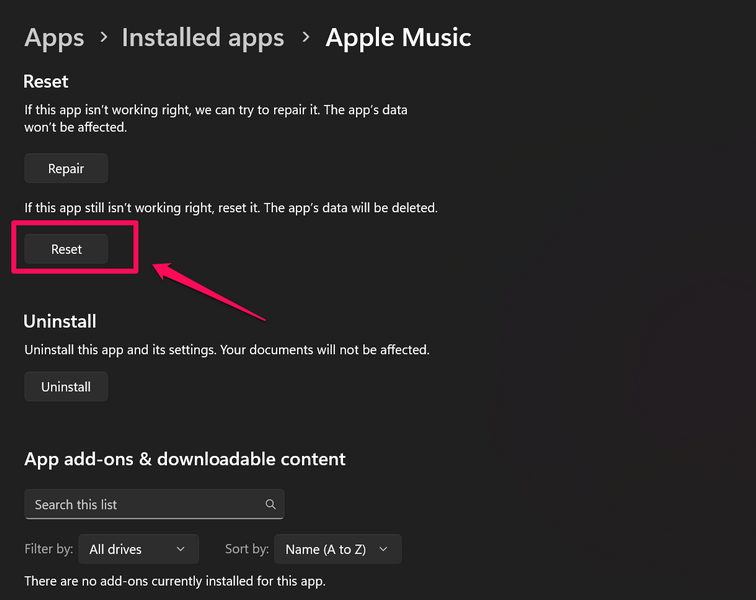Go back to the Apps breadcrumb
The height and width of the screenshot is (600, 756).
pyautogui.click(x=54, y=38)
